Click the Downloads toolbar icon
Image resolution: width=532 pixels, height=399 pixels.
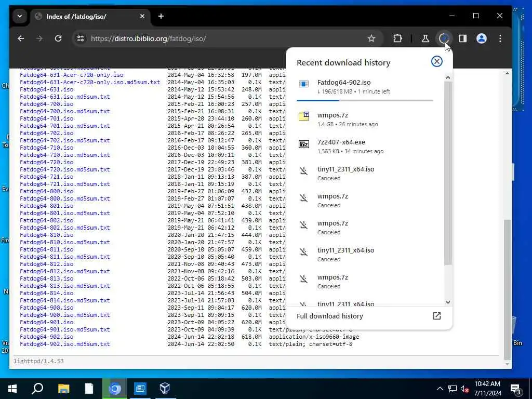pos(444,38)
